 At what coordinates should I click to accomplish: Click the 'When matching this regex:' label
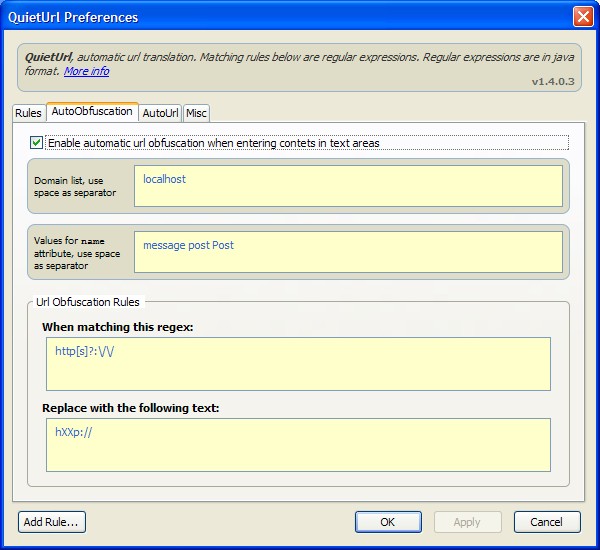117,327
